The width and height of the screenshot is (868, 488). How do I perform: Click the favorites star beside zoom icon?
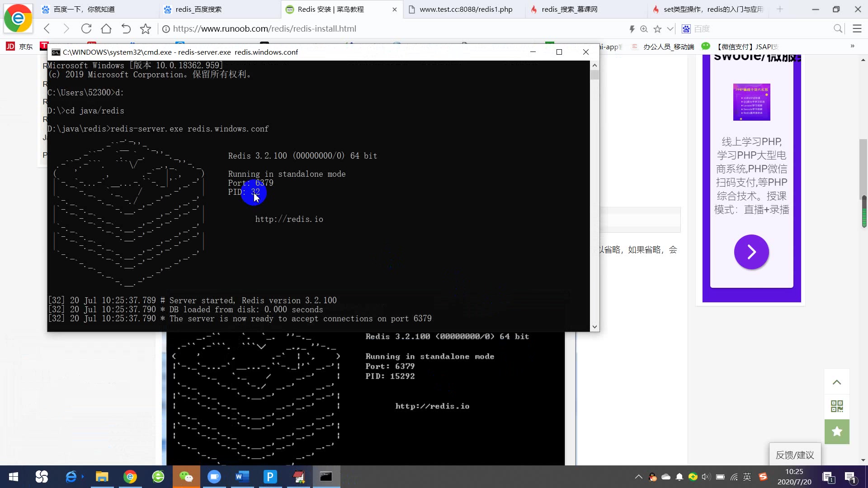coord(658,29)
